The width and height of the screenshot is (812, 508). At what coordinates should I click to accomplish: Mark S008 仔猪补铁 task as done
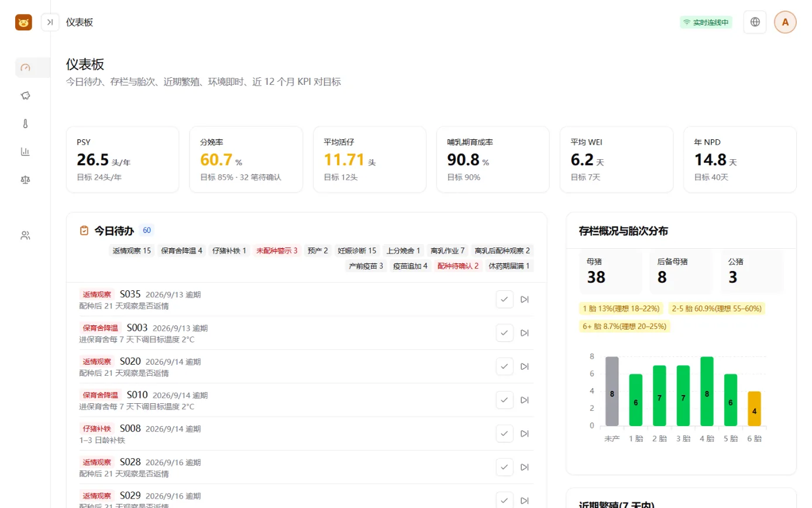point(504,434)
